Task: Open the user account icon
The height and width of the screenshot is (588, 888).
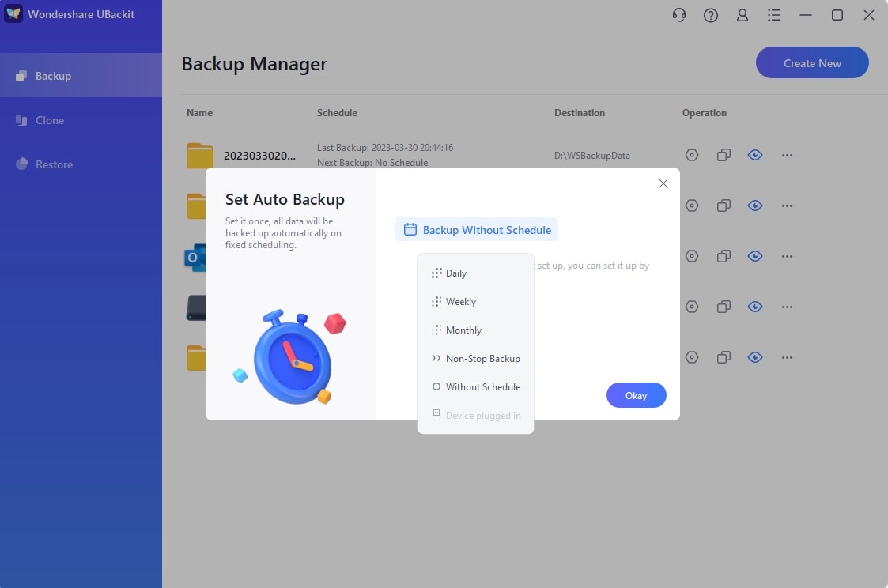Action: point(743,15)
